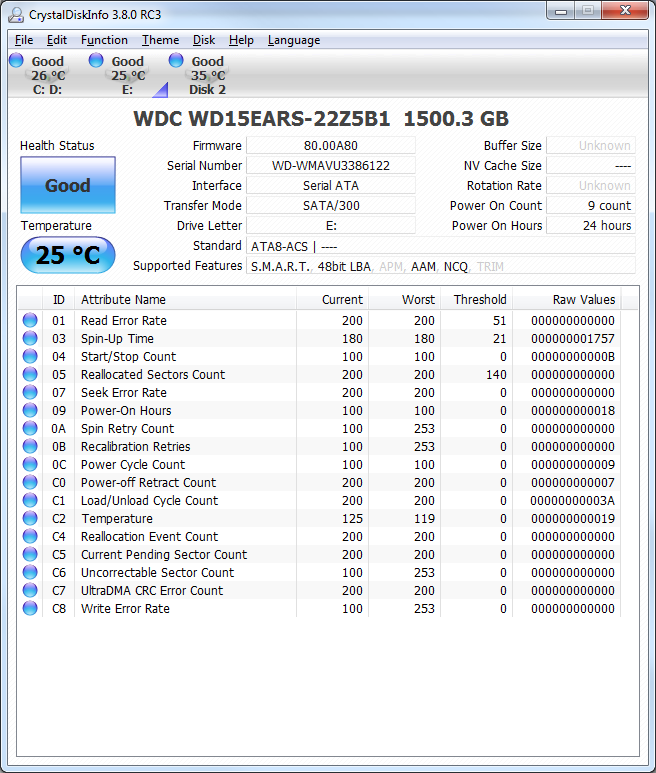656x773 pixels.
Task: Click the Rotation Rate field
Action: coord(591,185)
